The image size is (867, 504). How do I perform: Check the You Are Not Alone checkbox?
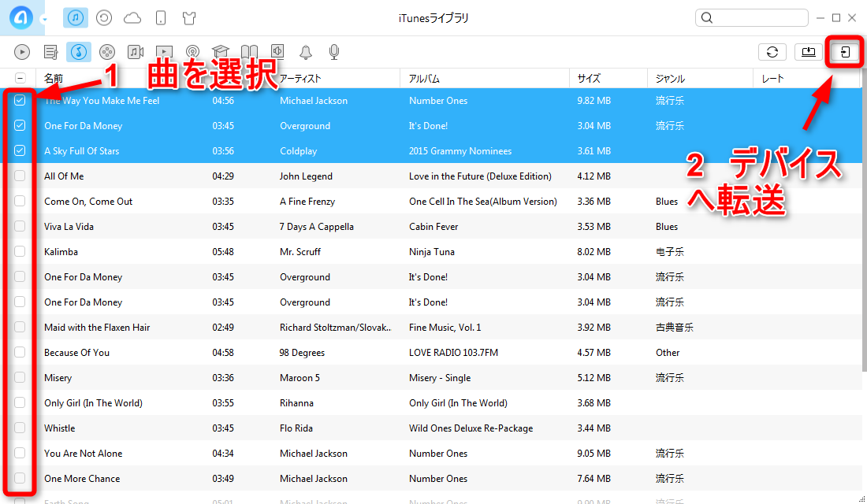click(x=20, y=453)
